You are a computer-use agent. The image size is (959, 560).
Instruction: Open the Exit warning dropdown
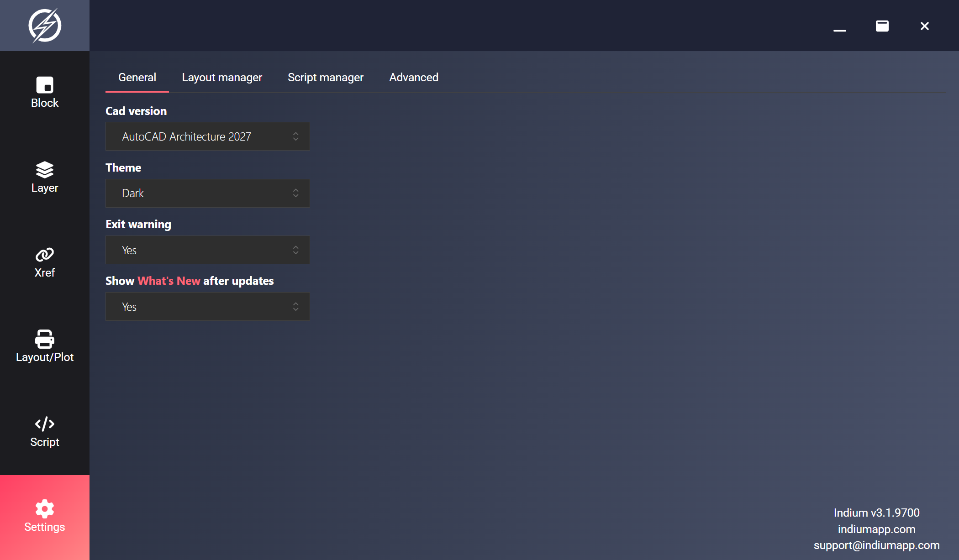click(x=208, y=250)
